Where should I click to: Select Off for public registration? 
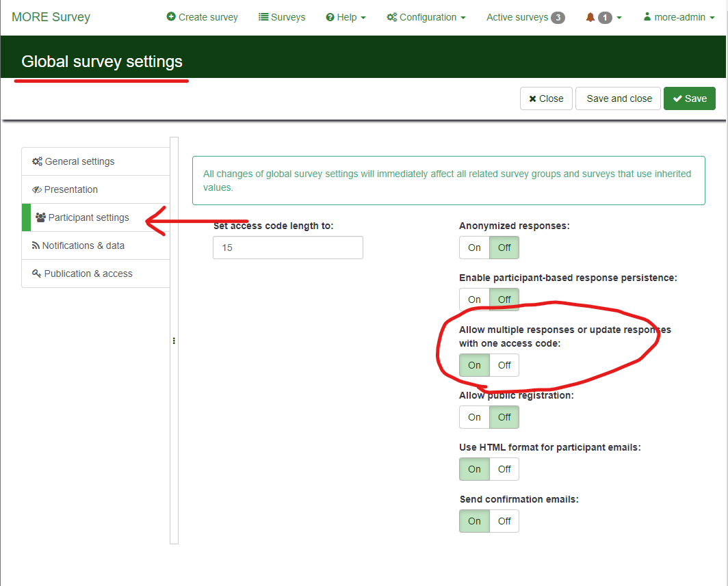pos(504,417)
